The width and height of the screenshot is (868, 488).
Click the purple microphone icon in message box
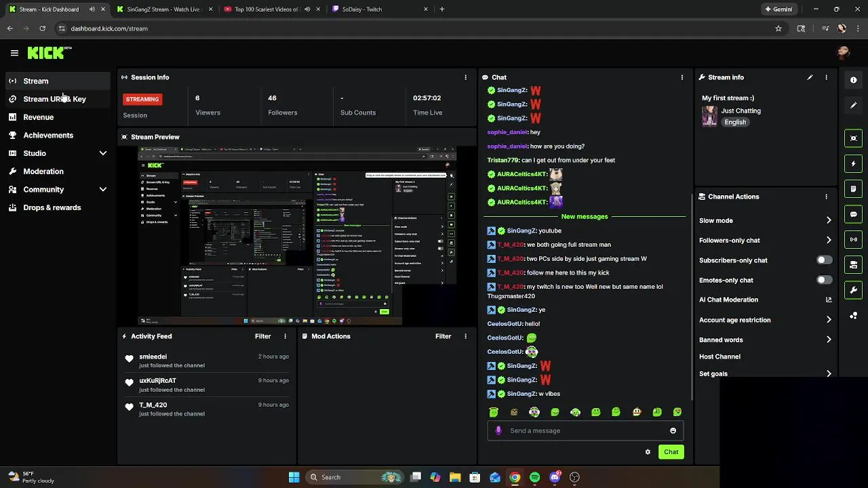point(498,430)
